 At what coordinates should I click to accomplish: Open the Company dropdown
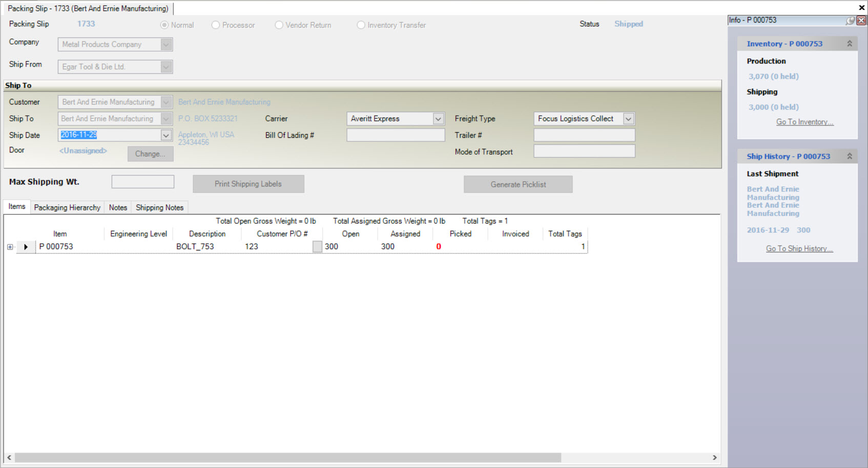pos(166,45)
